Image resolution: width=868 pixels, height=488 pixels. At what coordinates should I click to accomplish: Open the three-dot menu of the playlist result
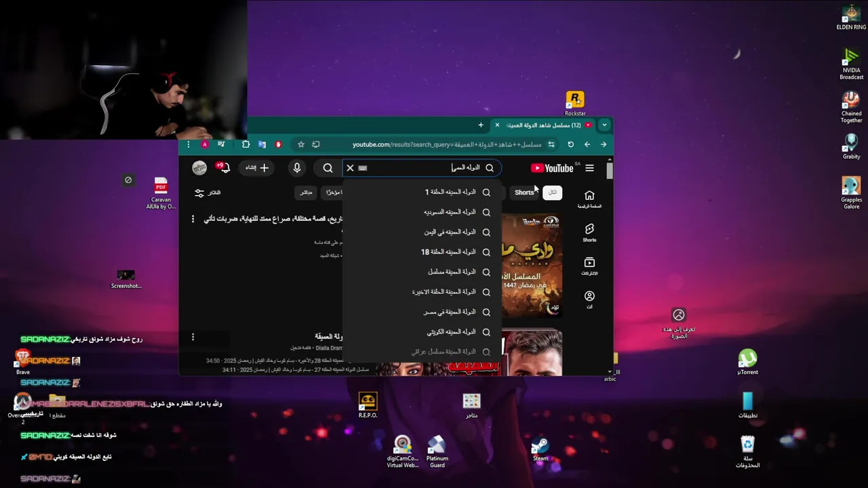click(193, 337)
